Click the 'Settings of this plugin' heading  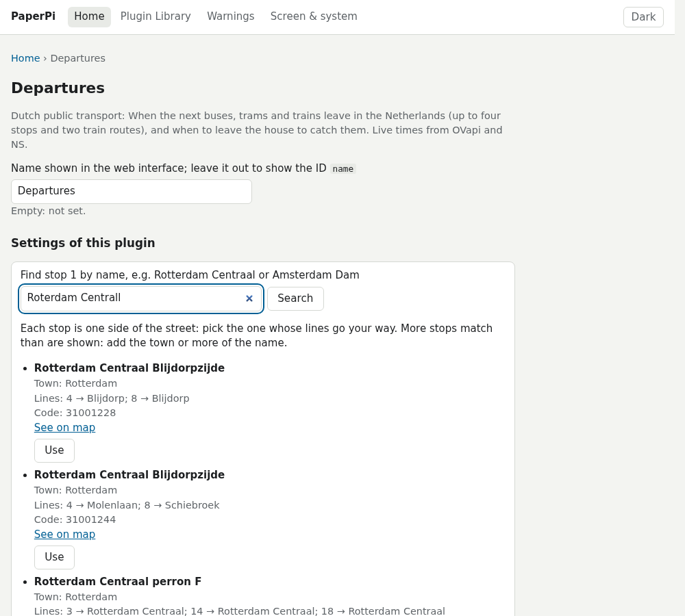click(x=83, y=243)
